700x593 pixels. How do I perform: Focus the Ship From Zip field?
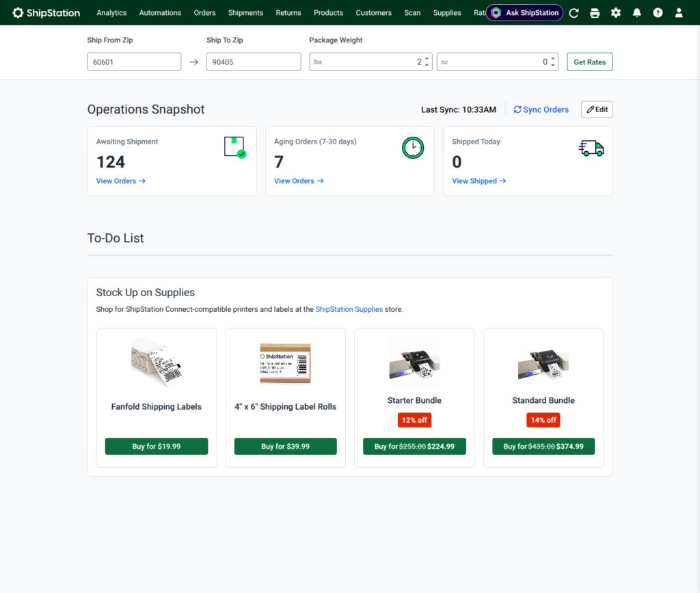pos(134,62)
